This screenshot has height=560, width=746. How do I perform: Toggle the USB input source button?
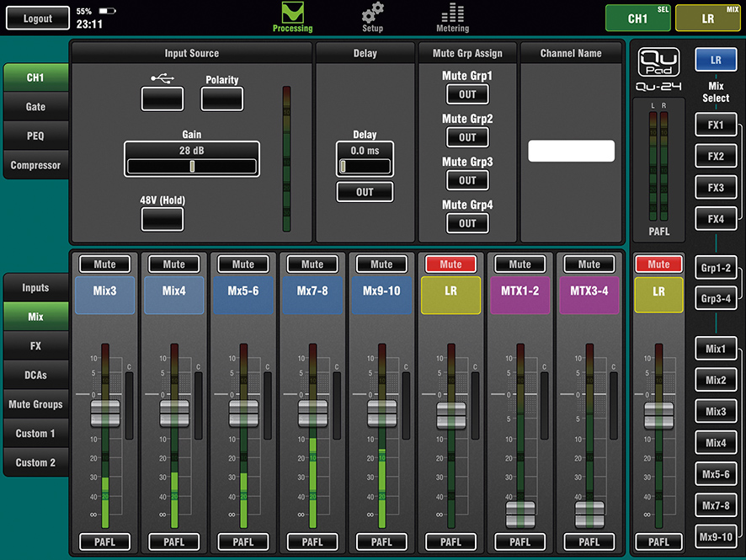click(163, 99)
